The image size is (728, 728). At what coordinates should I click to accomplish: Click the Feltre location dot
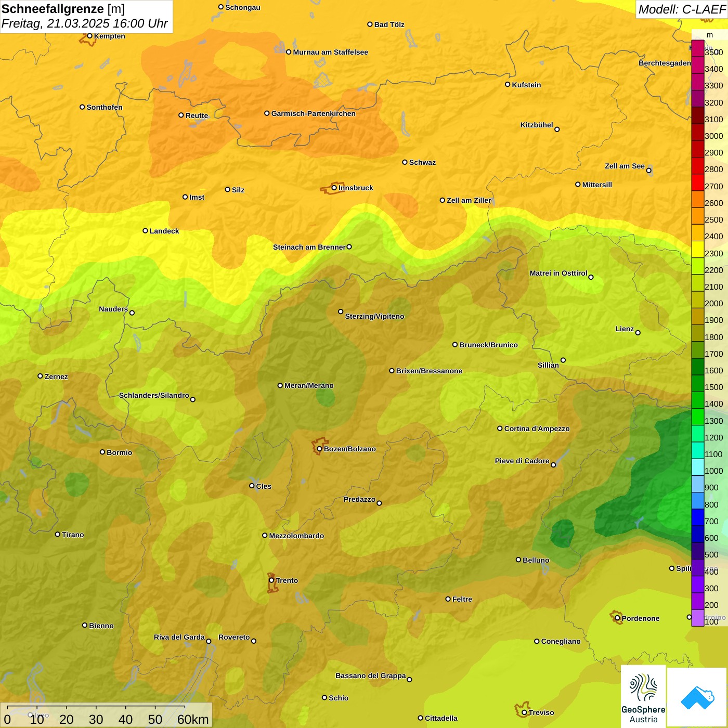point(448,599)
